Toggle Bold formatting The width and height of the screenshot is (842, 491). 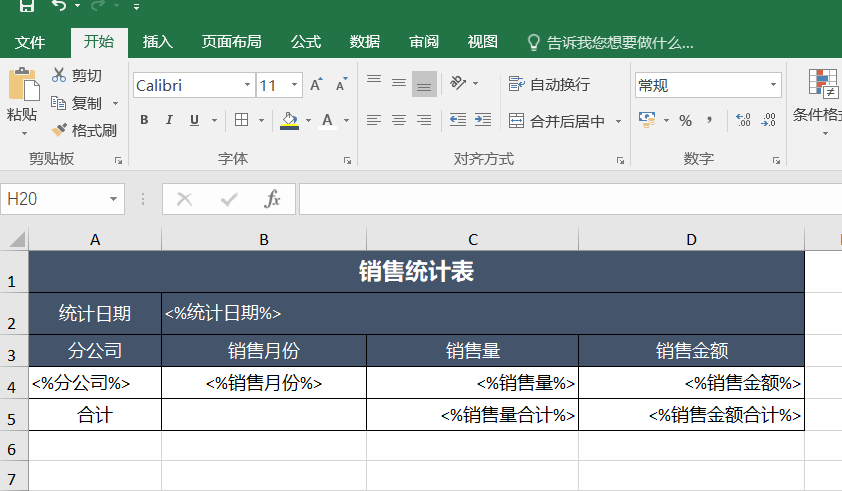pyautogui.click(x=144, y=120)
